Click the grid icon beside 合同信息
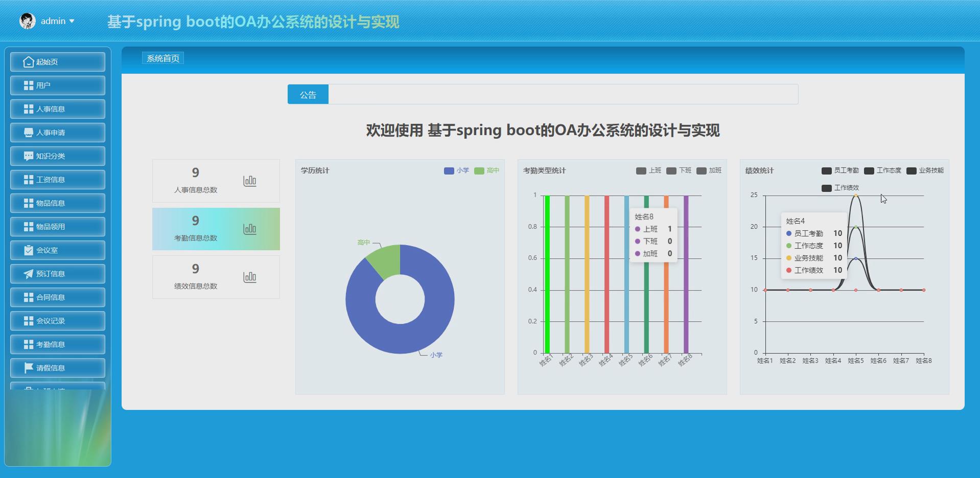 [29, 297]
